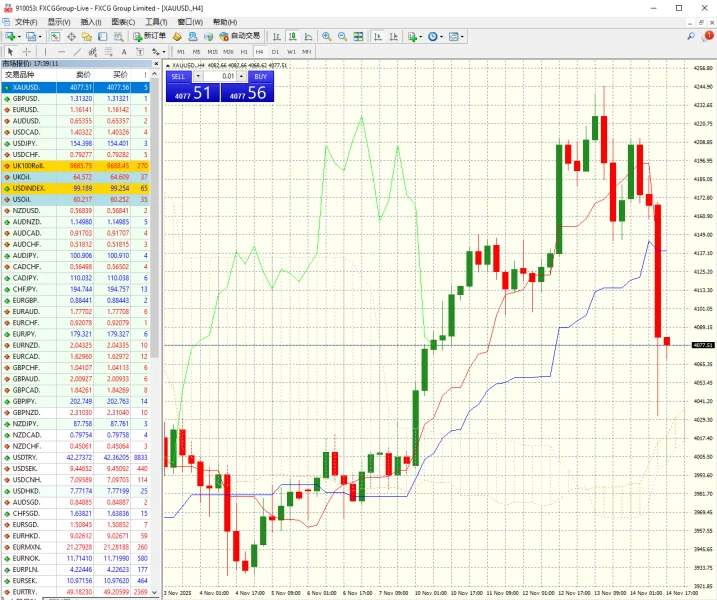717x600 pixels.
Task: Zoom in on the chart
Action: tap(326, 37)
